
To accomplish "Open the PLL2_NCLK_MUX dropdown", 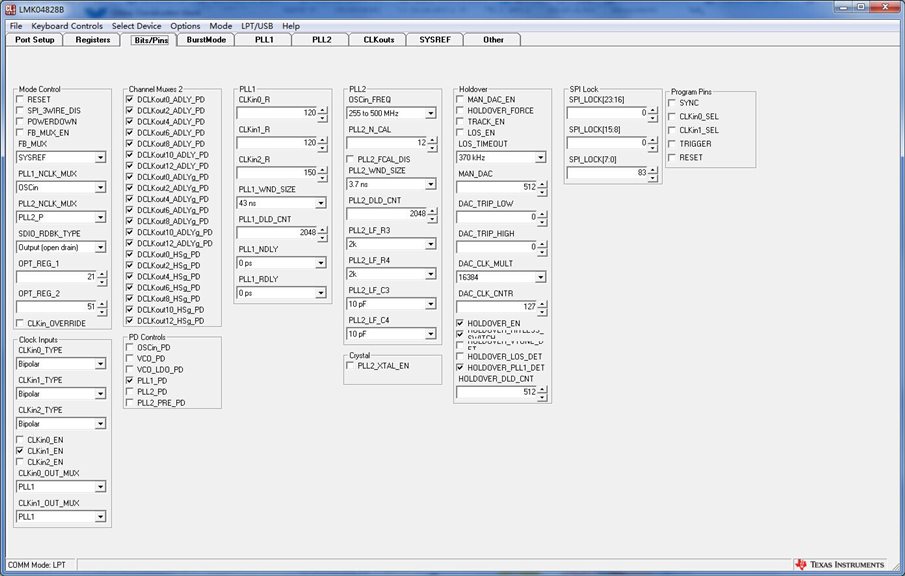I will tap(61, 217).
